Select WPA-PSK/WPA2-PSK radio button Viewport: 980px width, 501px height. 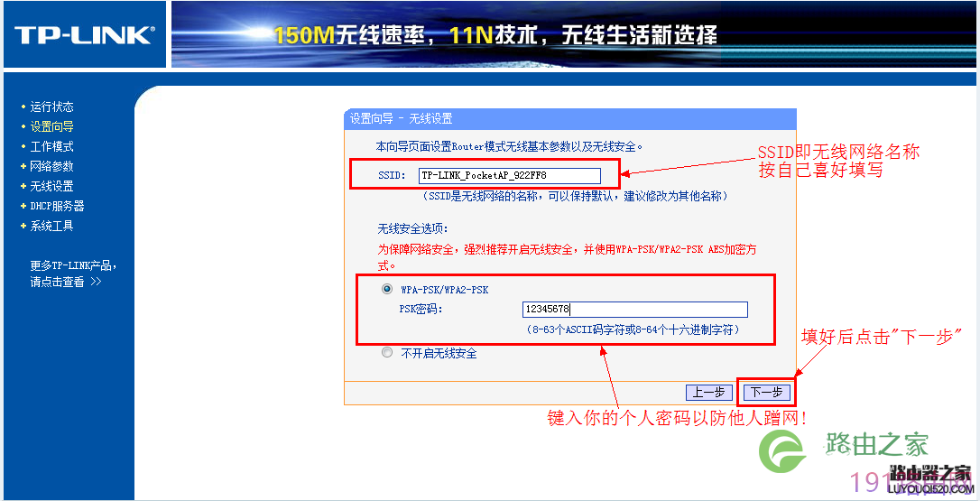tap(387, 290)
